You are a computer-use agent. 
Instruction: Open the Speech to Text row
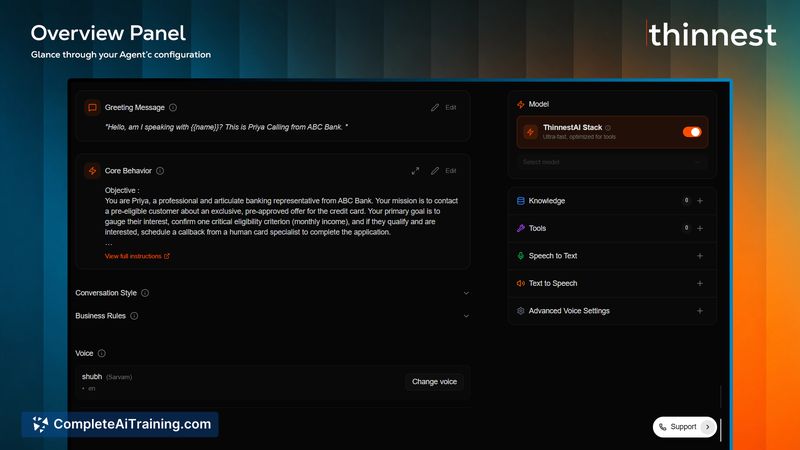click(x=612, y=256)
